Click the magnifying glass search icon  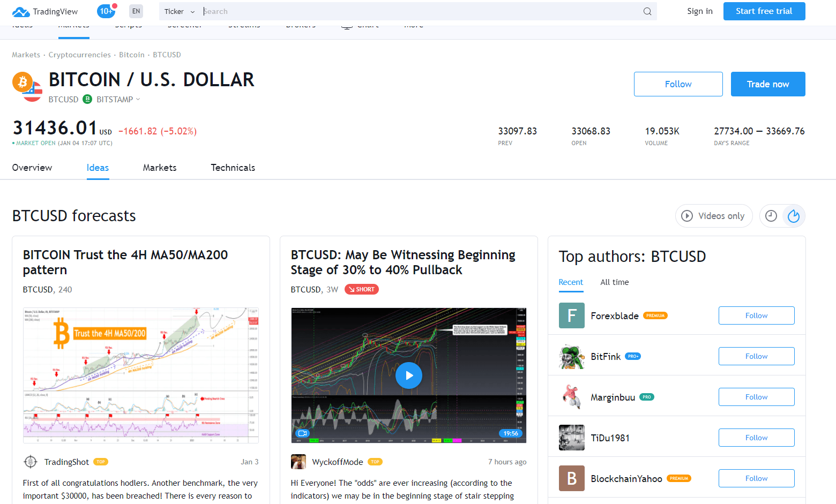[647, 11]
